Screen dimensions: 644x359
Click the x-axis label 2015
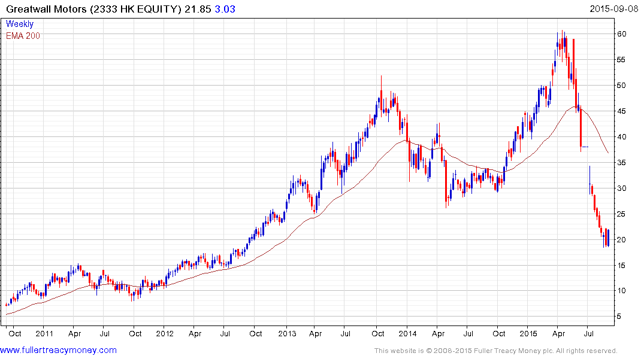[x=528, y=333]
